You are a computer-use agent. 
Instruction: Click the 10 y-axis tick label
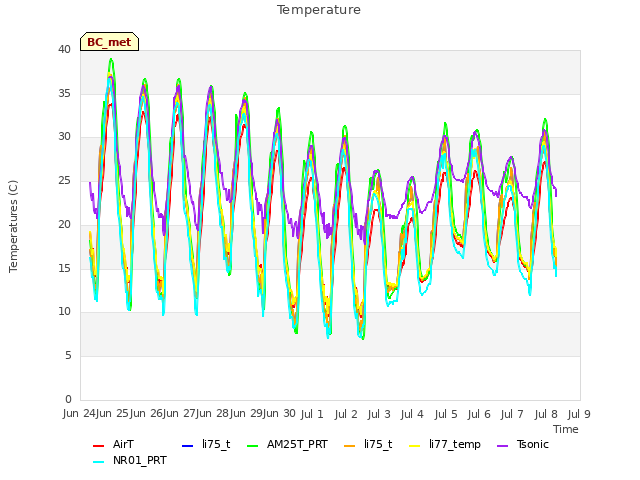point(64,312)
